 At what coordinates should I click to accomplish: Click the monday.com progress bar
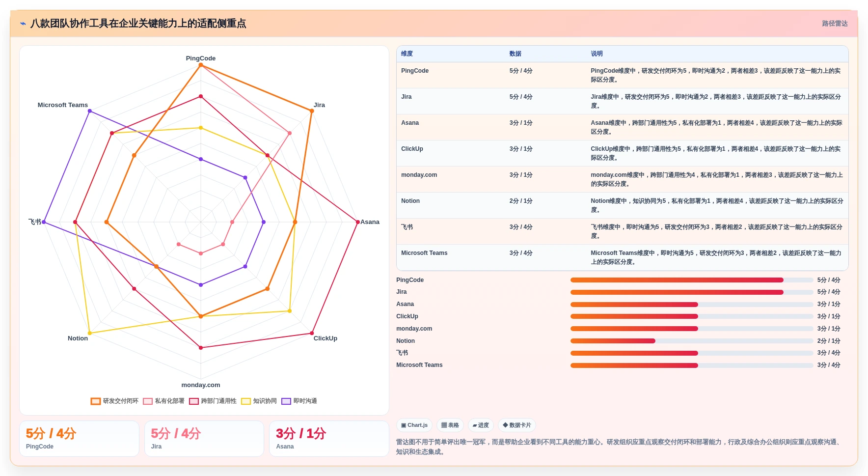[x=692, y=329]
